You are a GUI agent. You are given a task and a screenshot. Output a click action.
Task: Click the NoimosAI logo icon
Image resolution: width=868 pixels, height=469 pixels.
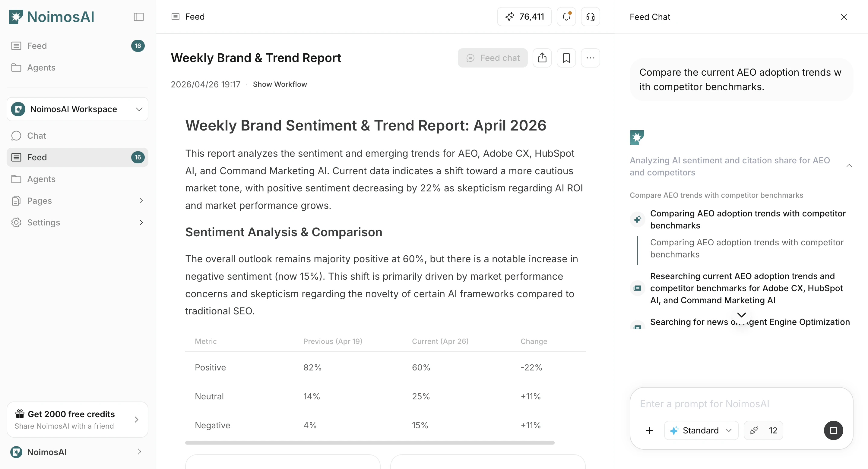(16, 17)
